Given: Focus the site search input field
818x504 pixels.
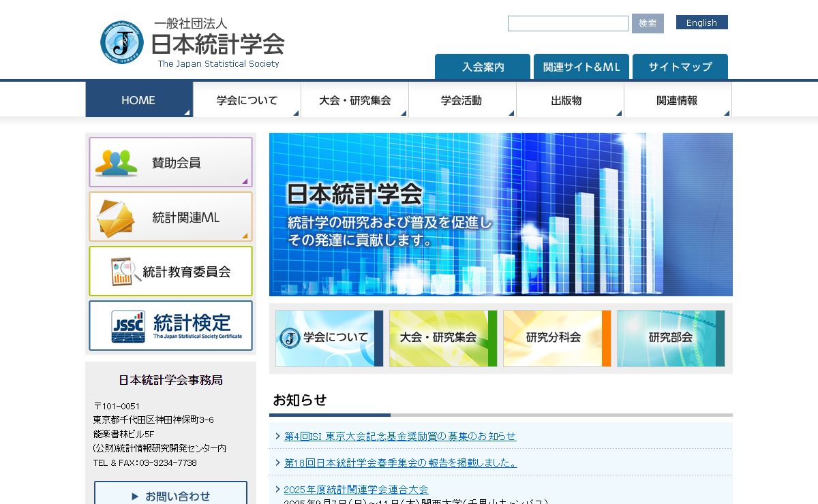Looking at the screenshot, I should (568, 23).
